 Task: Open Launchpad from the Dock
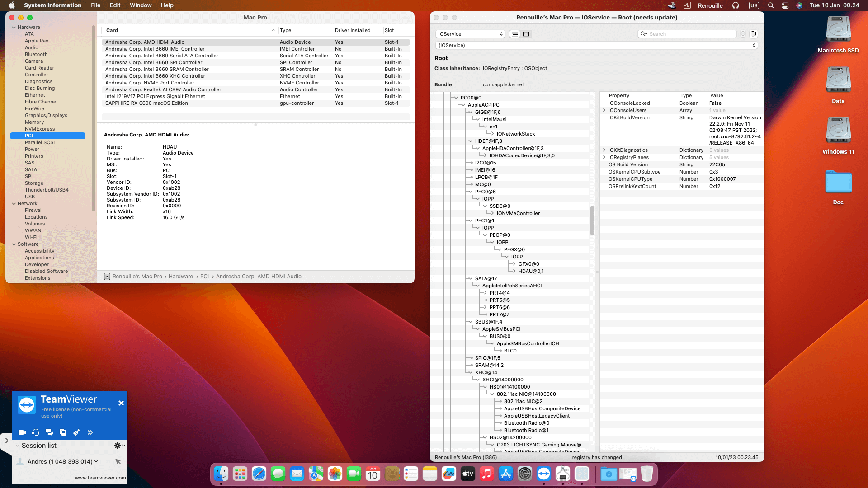(x=240, y=474)
